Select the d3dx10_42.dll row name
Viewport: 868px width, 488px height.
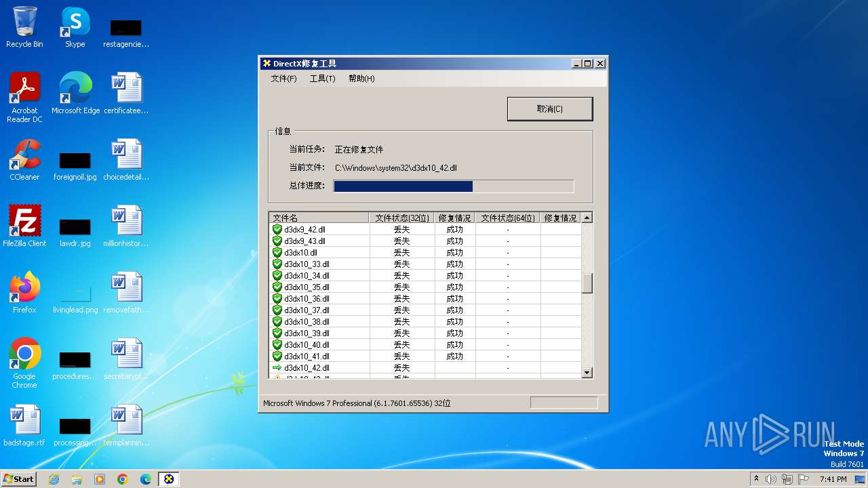(x=307, y=368)
